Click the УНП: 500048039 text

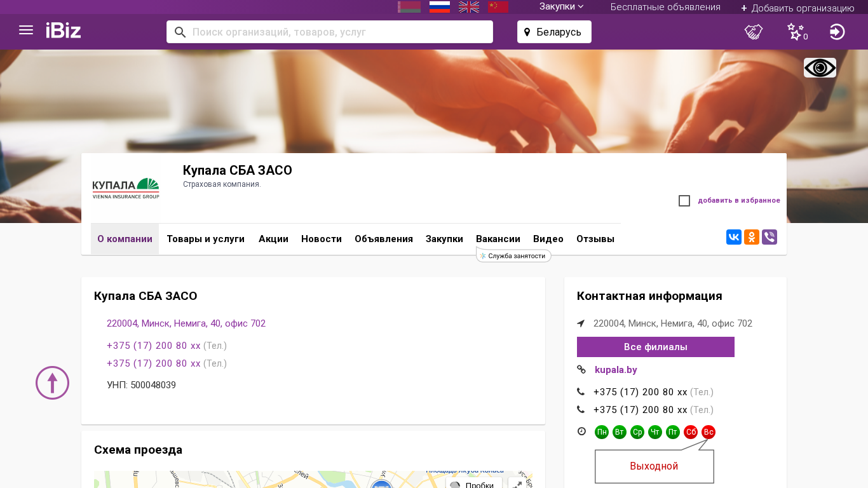[x=142, y=385]
